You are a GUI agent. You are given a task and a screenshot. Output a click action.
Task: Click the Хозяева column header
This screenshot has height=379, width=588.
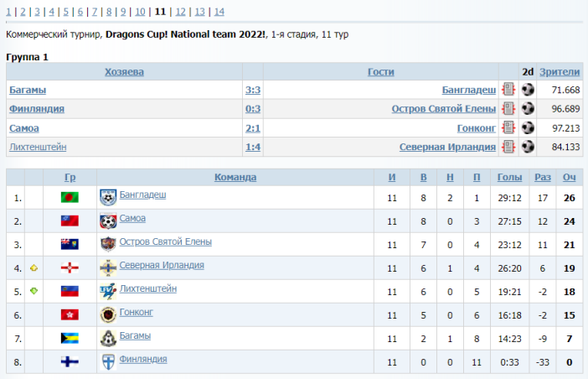click(124, 72)
